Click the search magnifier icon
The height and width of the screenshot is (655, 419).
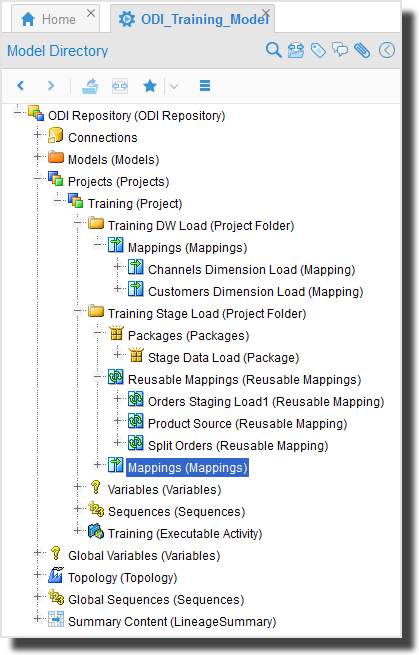(274, 51)
